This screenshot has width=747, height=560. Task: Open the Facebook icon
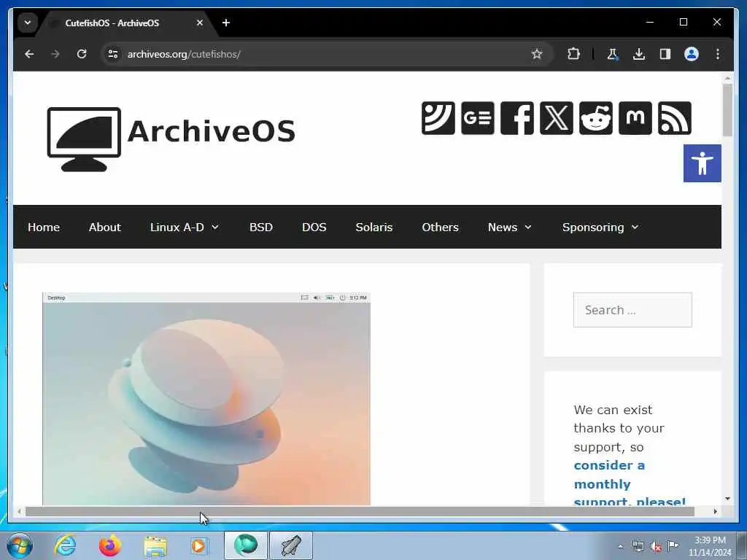click(517, 118)
